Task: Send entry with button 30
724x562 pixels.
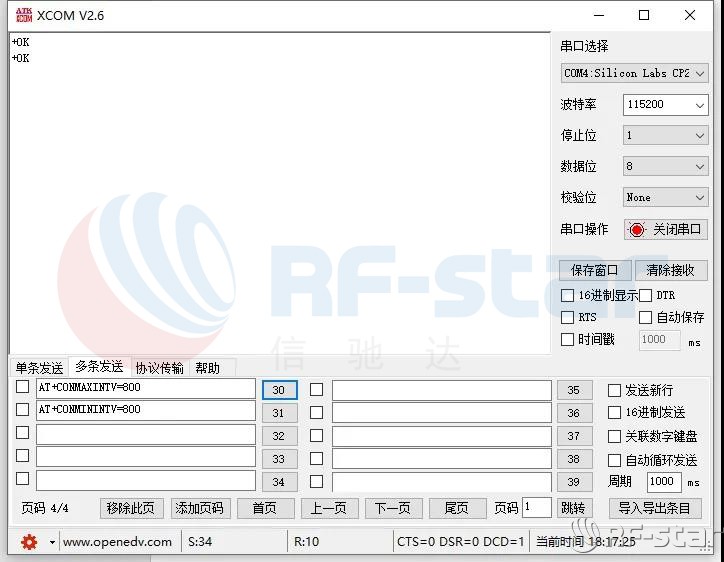Action: (280, 390)
